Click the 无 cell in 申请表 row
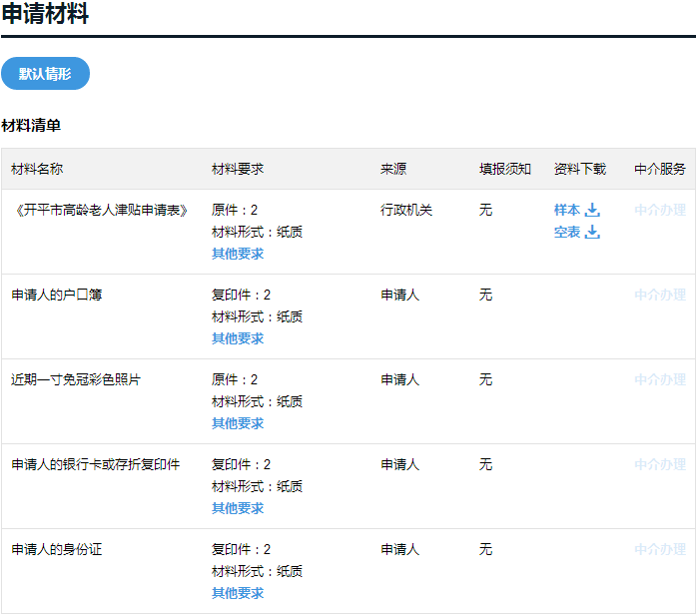 [485, 210]
